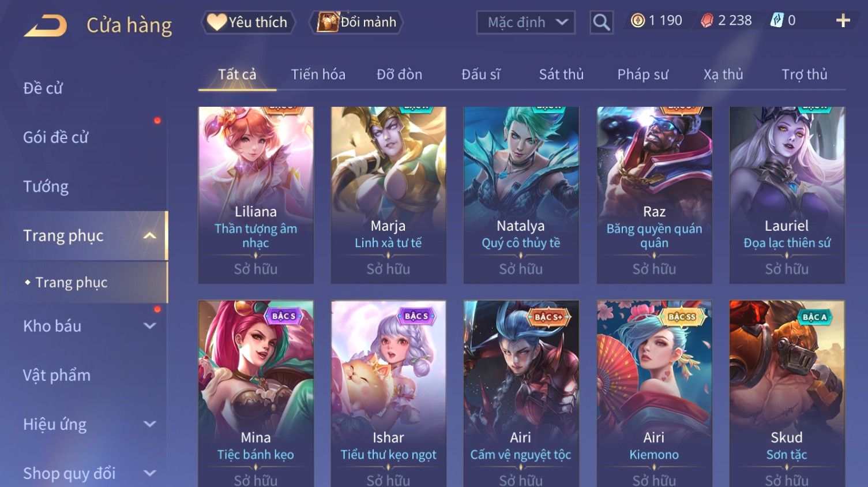Select the Liliana Thần tượng âm nhạc skin
Image resolution: width=868 pixels, height=487 pixels.
point(256,195)
